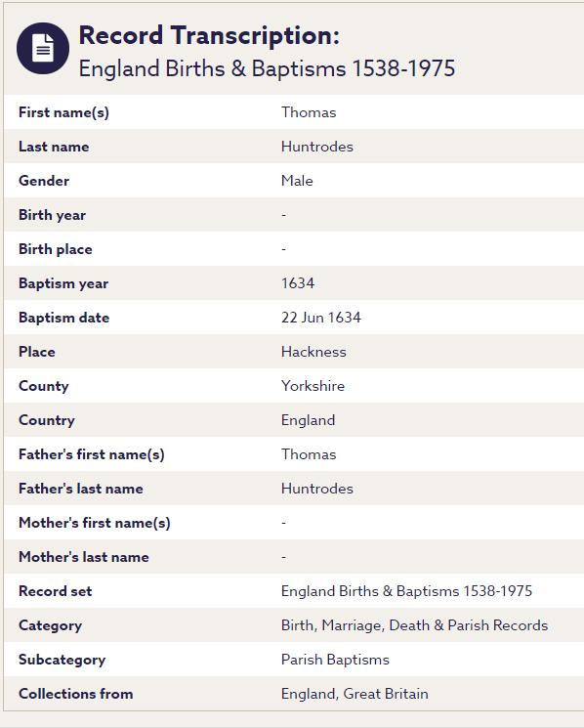Image resolution: width=584 pixels, height=728 pixels.
Task: Select the Baptism date field label
Action: pyautogui.click(x=64, y=318)
